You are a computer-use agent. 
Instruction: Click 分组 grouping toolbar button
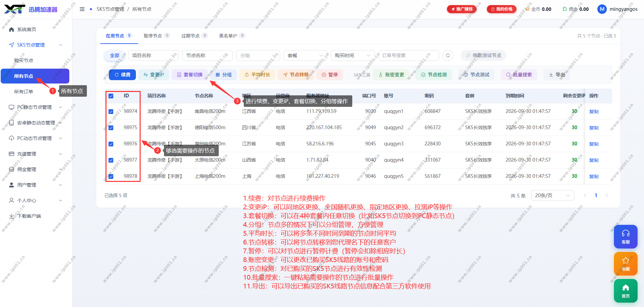click(x=223, y=75)
